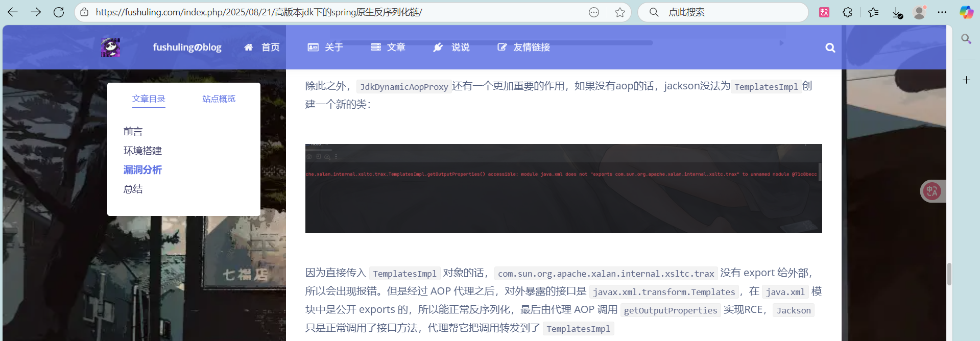
Task: Open the favorites list icon
Action: pyautogui.click(x=873, y=12)
